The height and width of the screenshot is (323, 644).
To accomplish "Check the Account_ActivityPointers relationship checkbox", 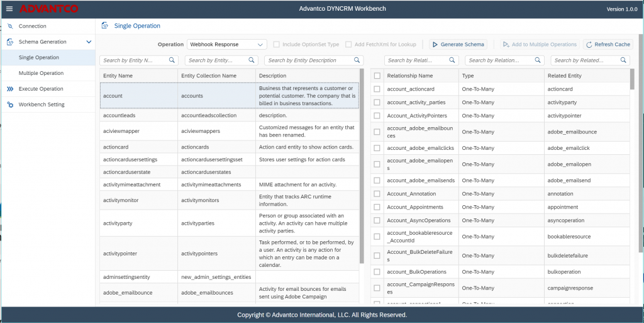I will (377, 116).
